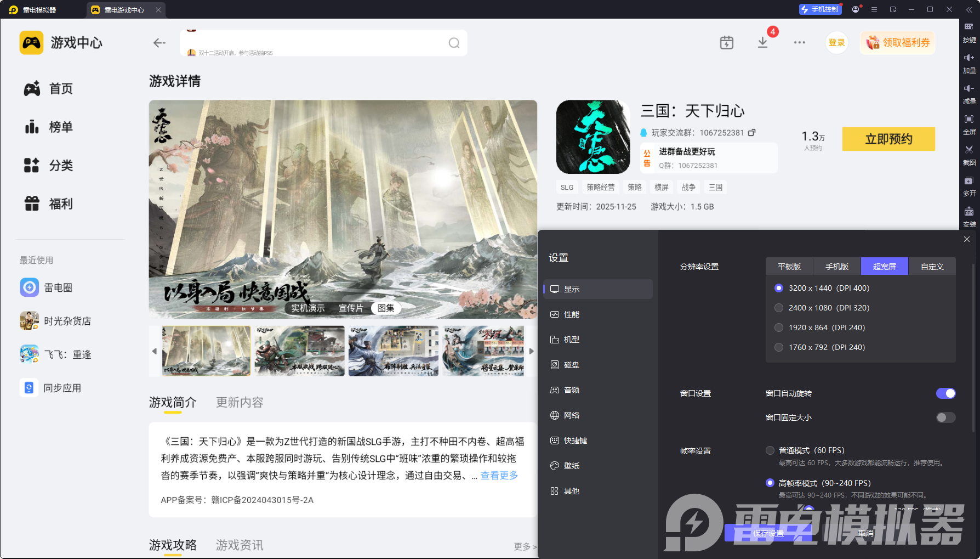Click the search magnifier icon
Screen dimensions: 980x559
click(x=454, y=43)
